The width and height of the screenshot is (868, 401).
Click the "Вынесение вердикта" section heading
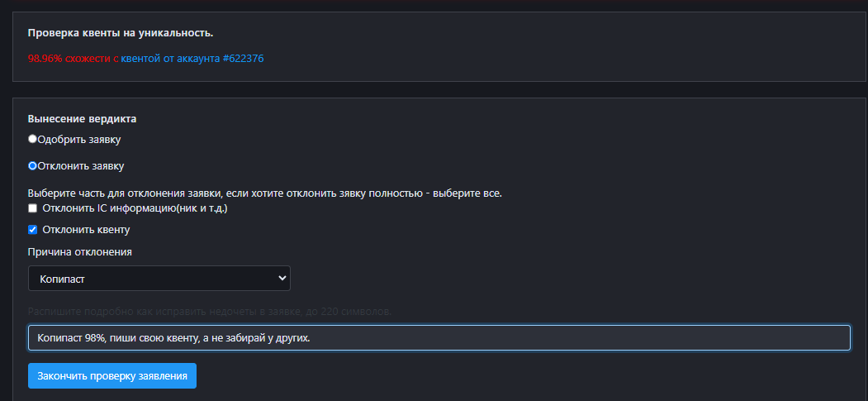click(82, 119)
